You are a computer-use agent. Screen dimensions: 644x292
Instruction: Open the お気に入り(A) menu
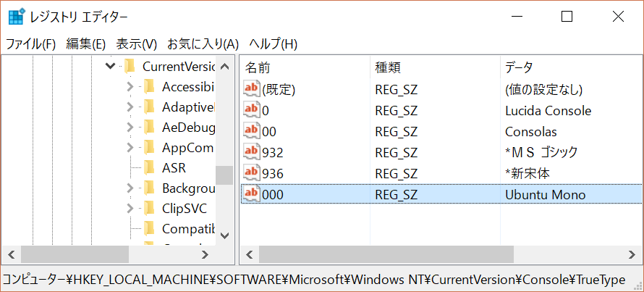tap(203, 43)
